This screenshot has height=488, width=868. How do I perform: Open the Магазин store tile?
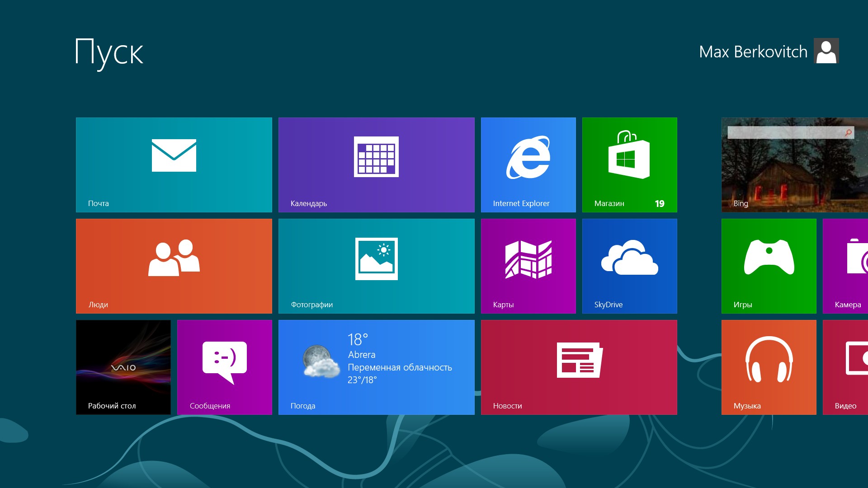pyautogui.click(x=629, y=165)
